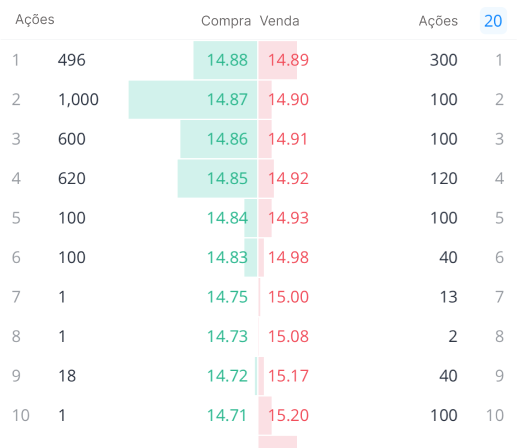
Task: Click the Venda column header
Action: point(279,21)
